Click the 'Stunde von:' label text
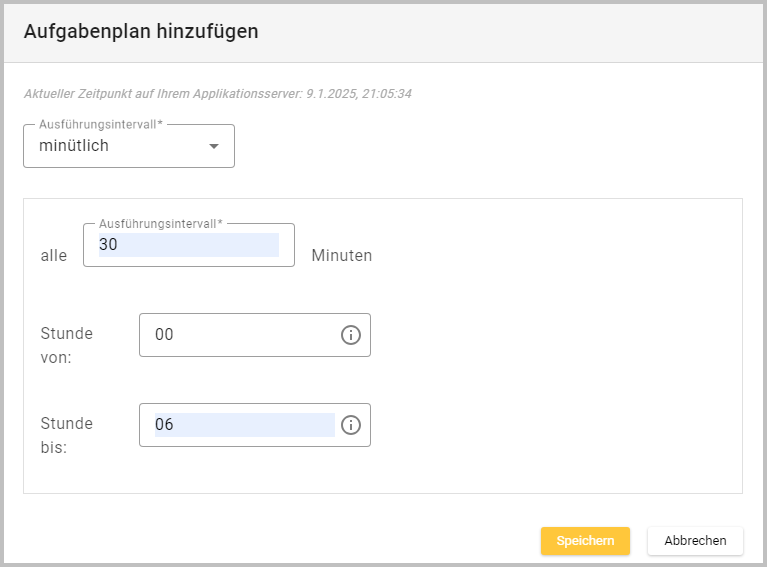This screenshot has height=567, width=767. point(66,345)
